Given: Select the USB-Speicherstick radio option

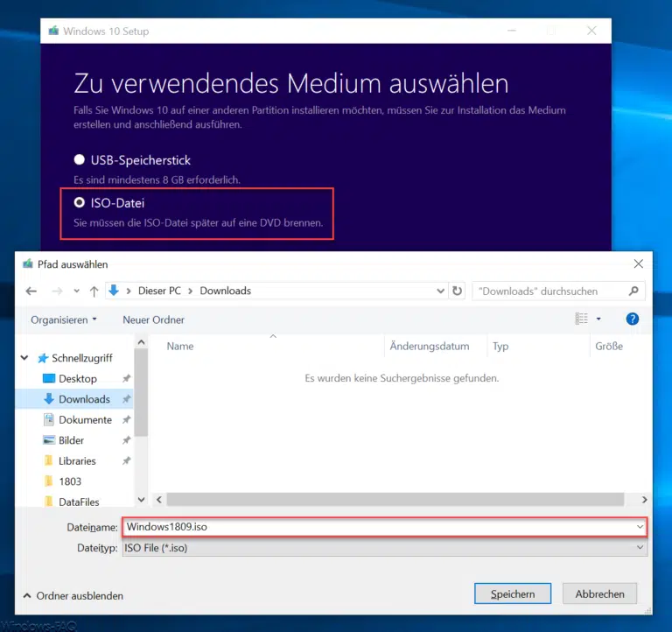Looking at the screenshot, I should coord(80,160).
